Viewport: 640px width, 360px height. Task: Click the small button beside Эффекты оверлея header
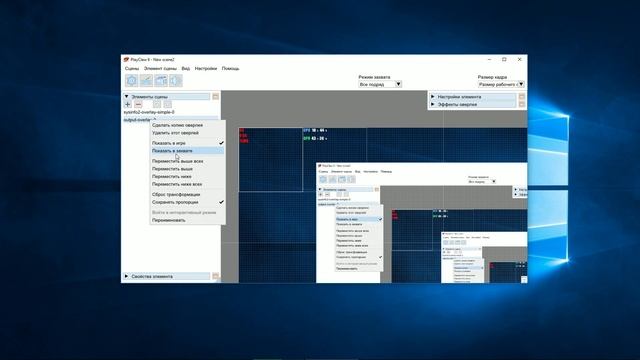click(522, 104)
